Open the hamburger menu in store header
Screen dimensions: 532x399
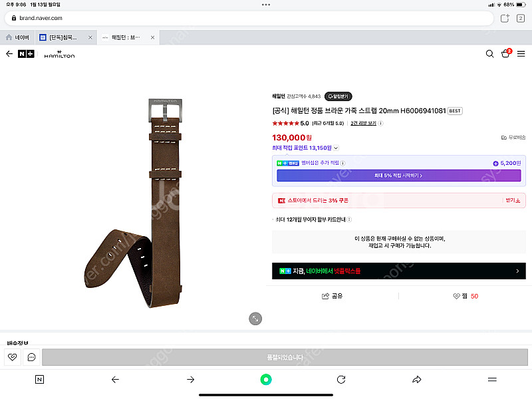[521, 54]
